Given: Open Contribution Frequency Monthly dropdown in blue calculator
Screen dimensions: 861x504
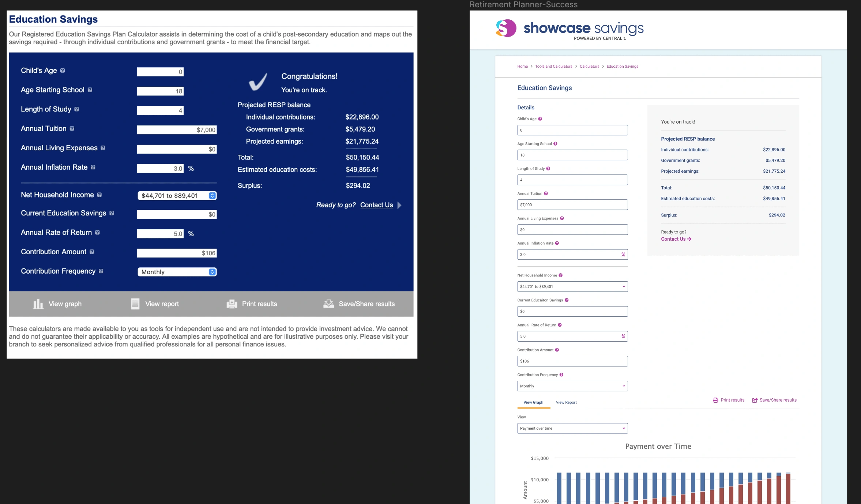Looking at the screenshot, I should pos(177,272).
